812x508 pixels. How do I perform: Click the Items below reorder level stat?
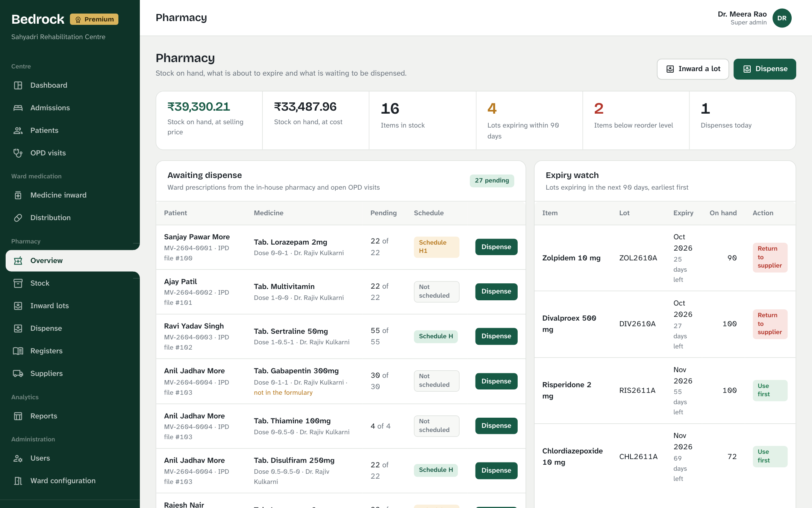[x=636, y=120]
